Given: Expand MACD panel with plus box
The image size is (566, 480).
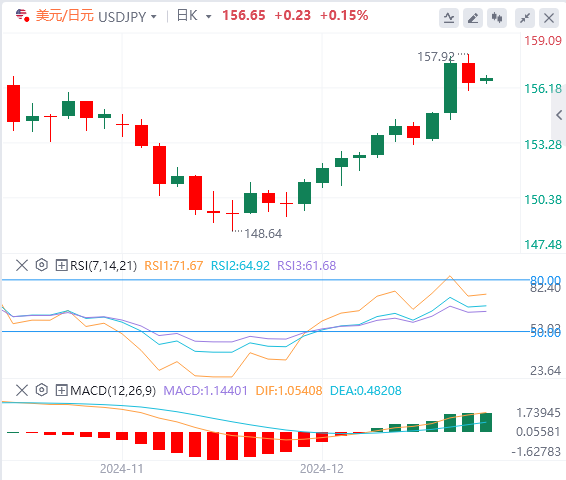Looking at the screenshot, I should [61, 390].
